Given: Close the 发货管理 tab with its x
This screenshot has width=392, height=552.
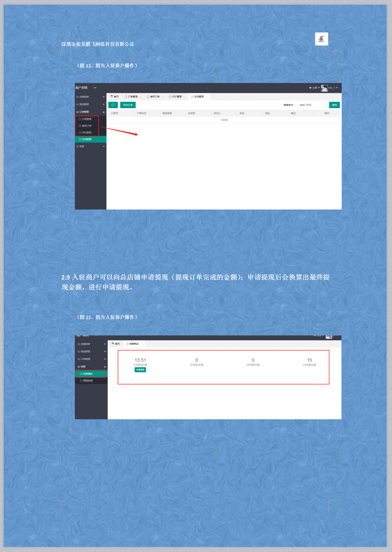Looking at the screenshot, I should point(206,97).
